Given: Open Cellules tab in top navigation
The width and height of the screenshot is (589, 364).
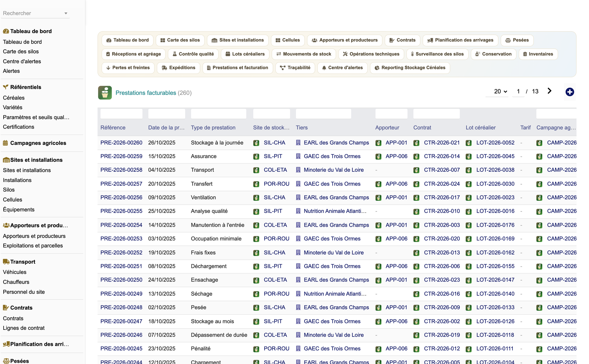Looking at the screenshot, I should pos(288,40).
